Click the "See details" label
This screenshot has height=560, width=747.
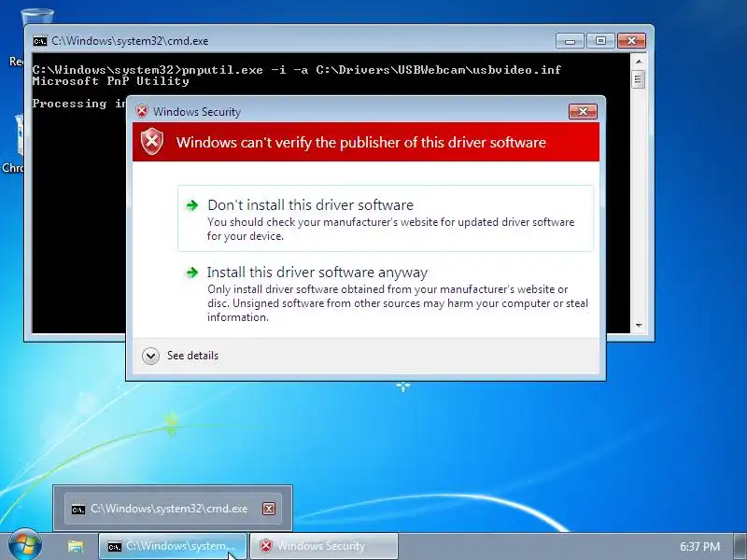point(192,356)
